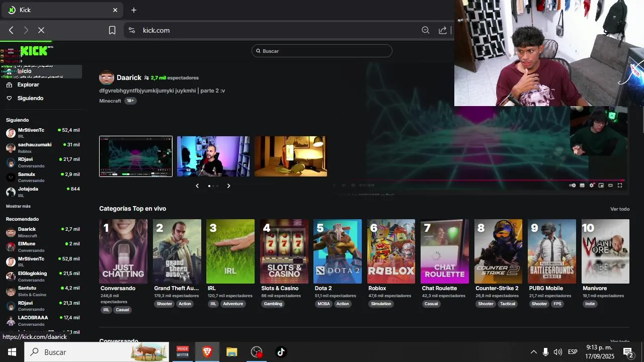Open the Minecraft category link under Daarick

tap(110, 101)
